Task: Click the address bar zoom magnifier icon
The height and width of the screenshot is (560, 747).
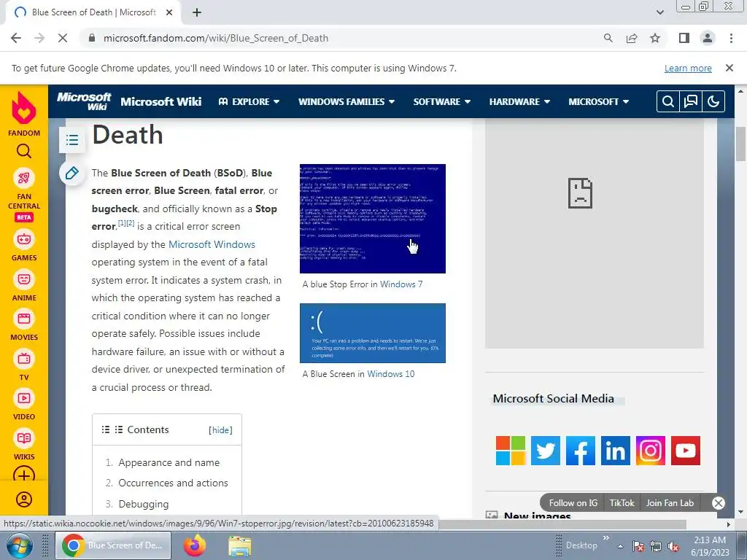Action: (x=608, y=38)
